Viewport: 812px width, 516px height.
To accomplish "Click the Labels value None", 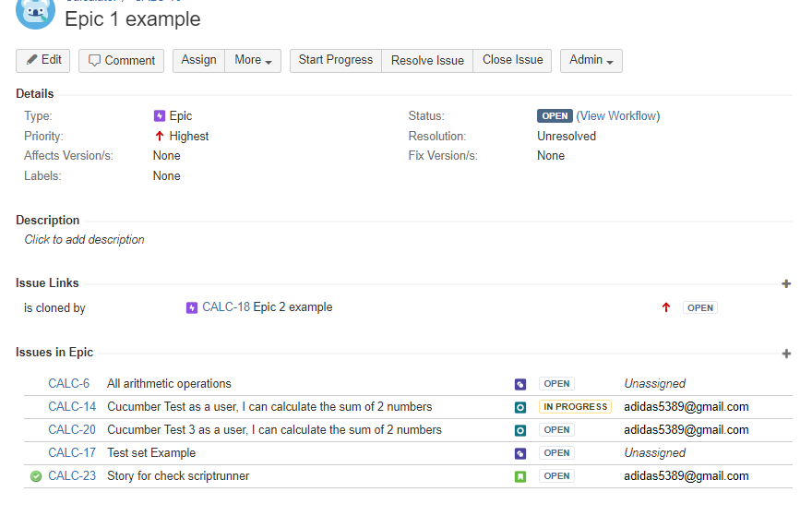I will point(167,176).
